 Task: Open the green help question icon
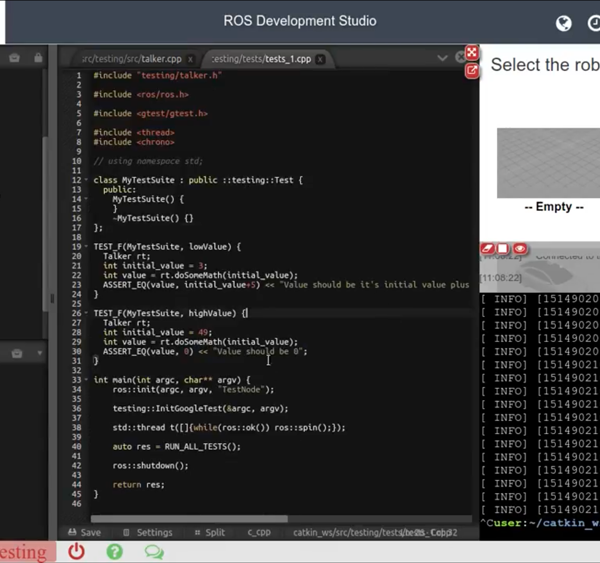click(x=114, y=552)
